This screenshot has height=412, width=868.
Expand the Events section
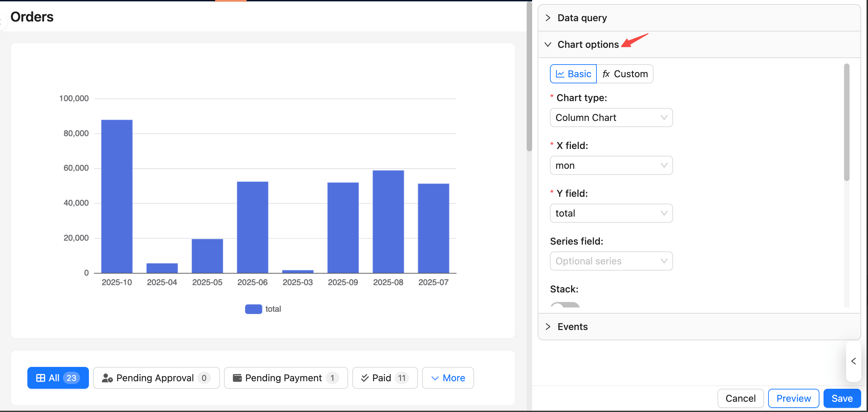pos(572,327)
